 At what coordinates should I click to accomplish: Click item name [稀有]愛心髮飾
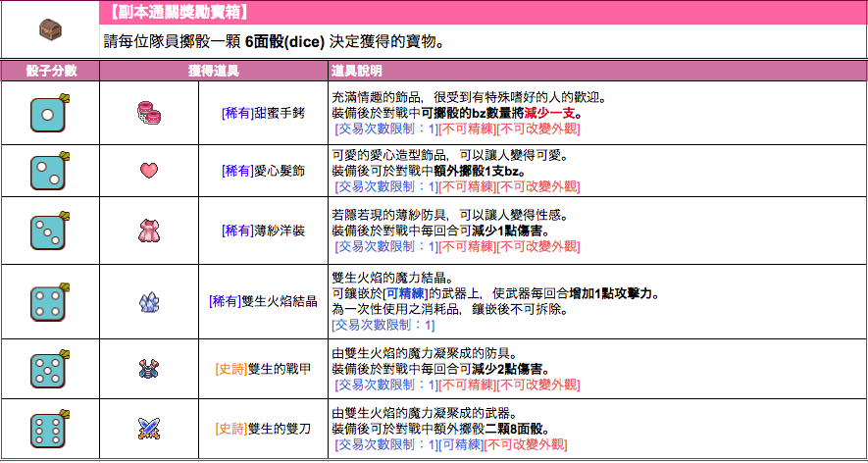[263, 171]
